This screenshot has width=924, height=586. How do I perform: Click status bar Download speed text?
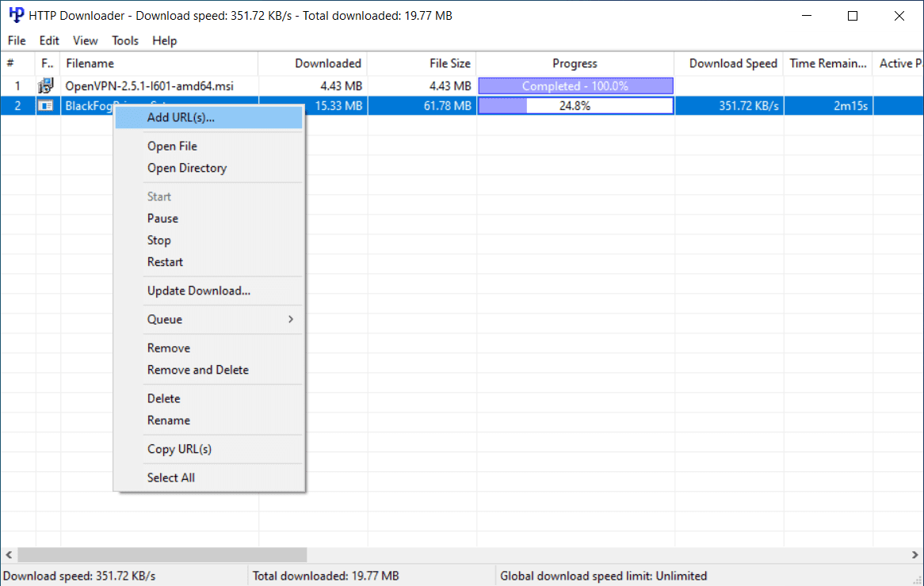point(79,576)
